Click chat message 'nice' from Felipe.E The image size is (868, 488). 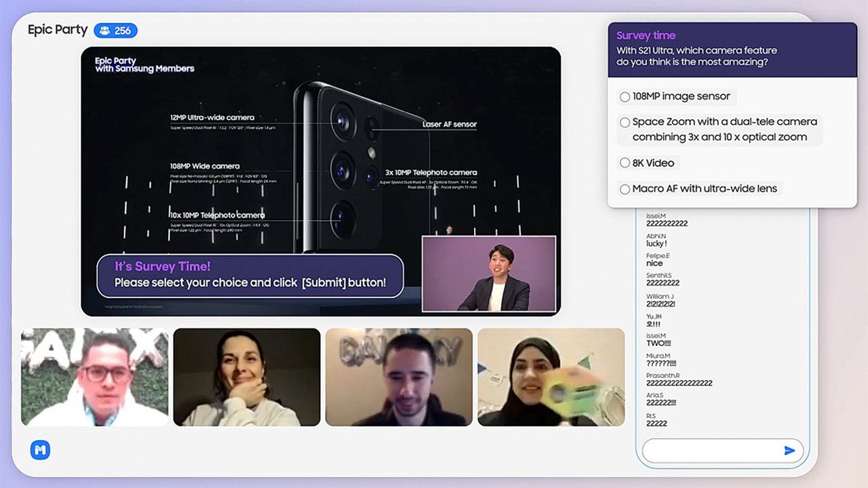coord(654,264)
